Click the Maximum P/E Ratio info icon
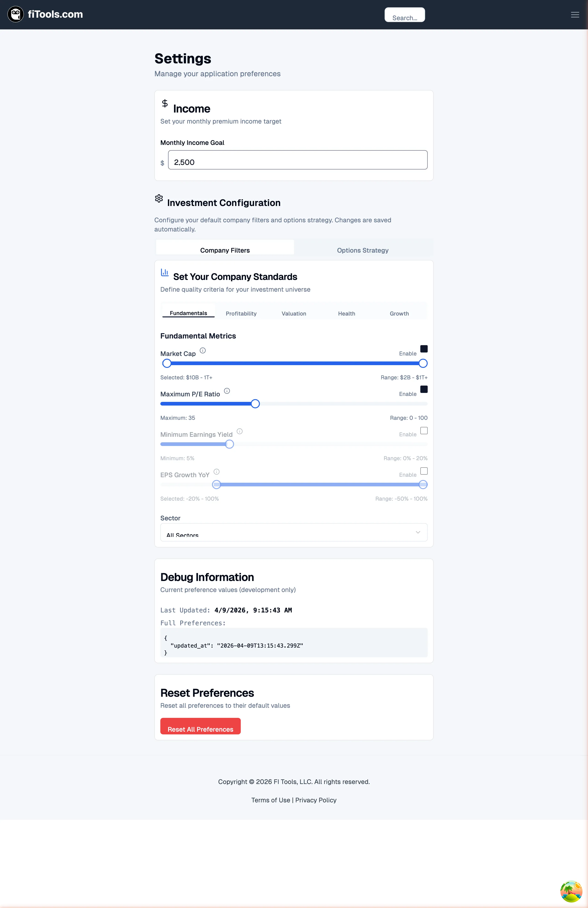 pos(227,391)
